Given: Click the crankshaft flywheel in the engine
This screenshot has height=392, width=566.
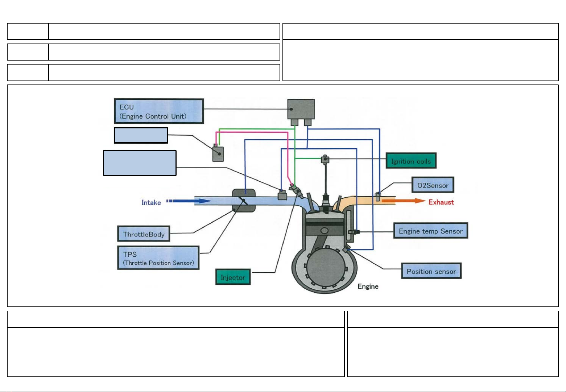Looking at the screenshot, I should 325,265.
